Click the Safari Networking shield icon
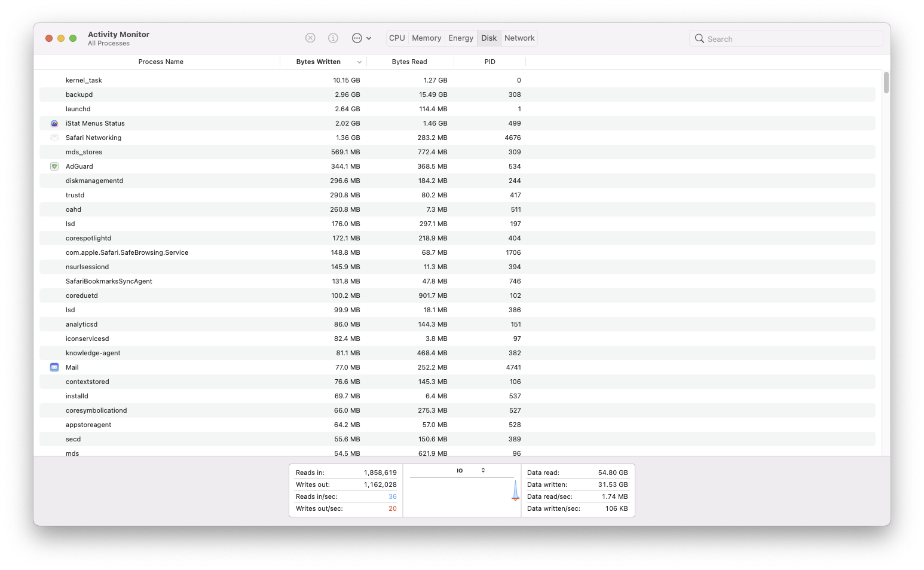Screen dimensions: 924x570 (54, 138)
